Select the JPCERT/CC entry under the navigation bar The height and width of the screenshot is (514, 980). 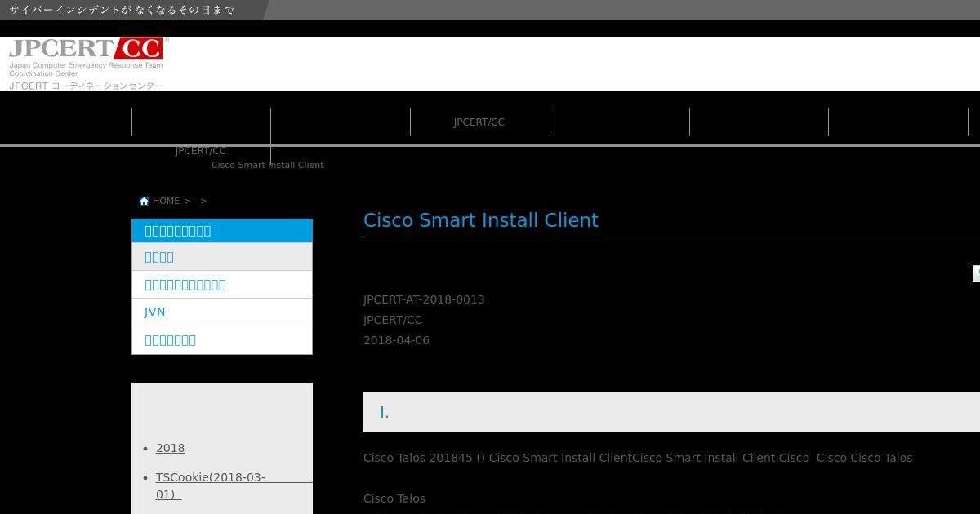(x=201, y=151)
